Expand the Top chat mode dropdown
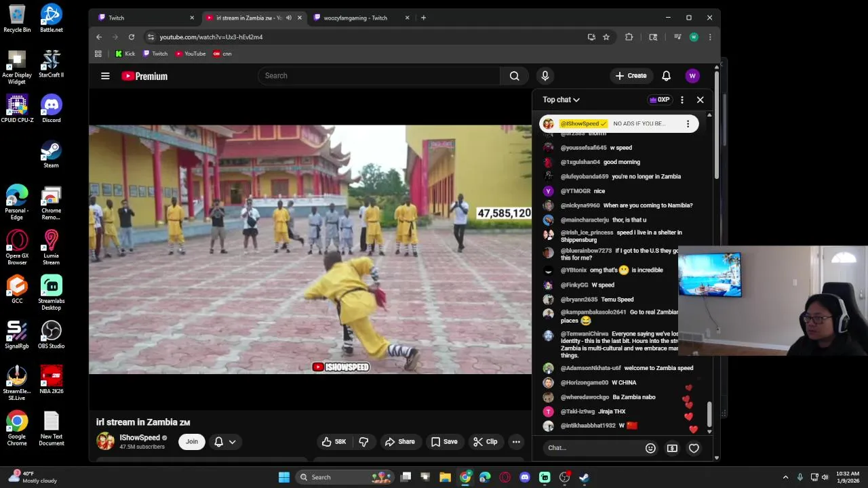This screenshot has width=868, height=488. [561, 100]
